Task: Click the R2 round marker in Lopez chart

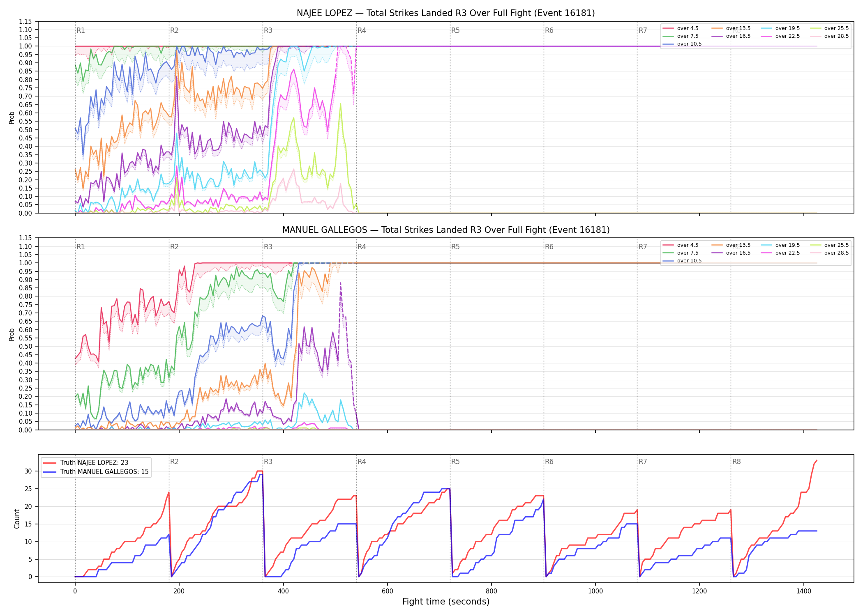Action: pos(174,30)
